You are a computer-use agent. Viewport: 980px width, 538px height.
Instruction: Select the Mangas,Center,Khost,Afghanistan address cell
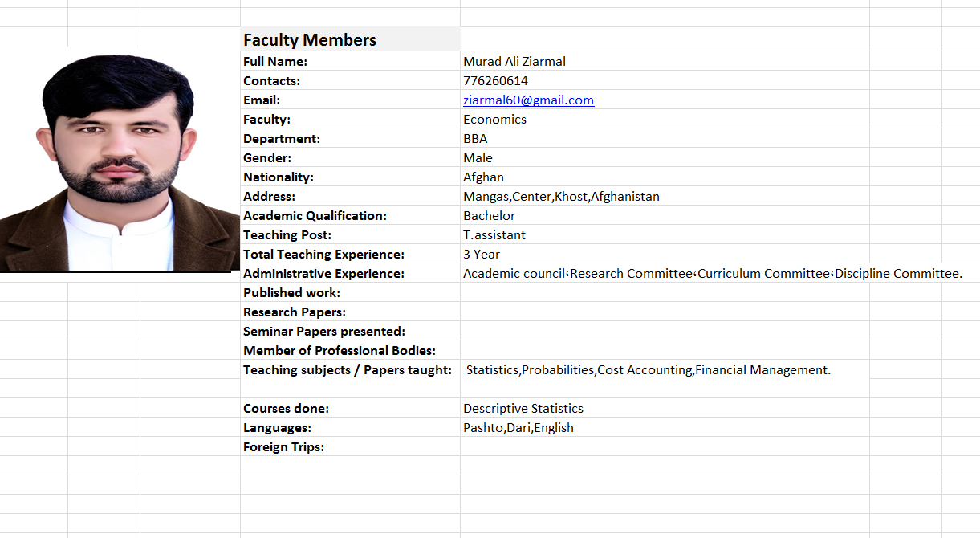[x=665, y=196]
